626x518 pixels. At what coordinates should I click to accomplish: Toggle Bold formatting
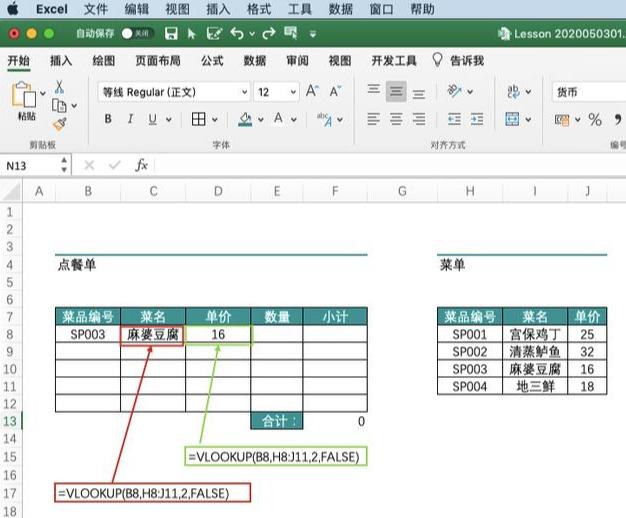click(x=108, y=119)
